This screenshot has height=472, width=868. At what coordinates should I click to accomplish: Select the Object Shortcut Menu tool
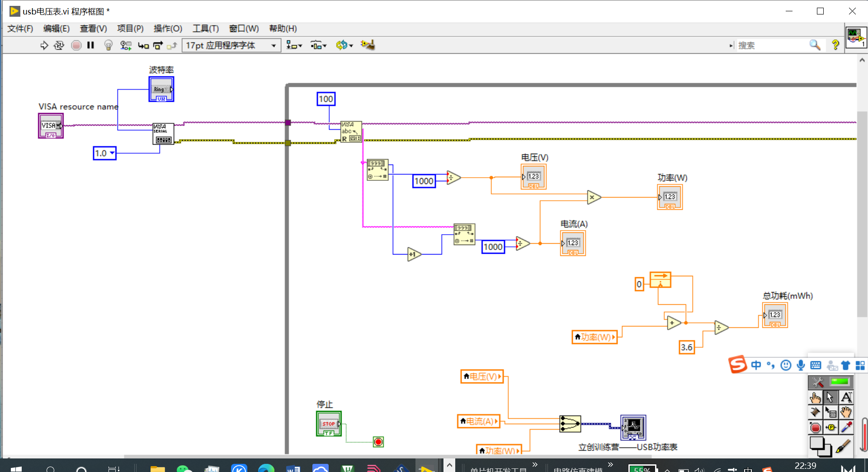[830, 412]
